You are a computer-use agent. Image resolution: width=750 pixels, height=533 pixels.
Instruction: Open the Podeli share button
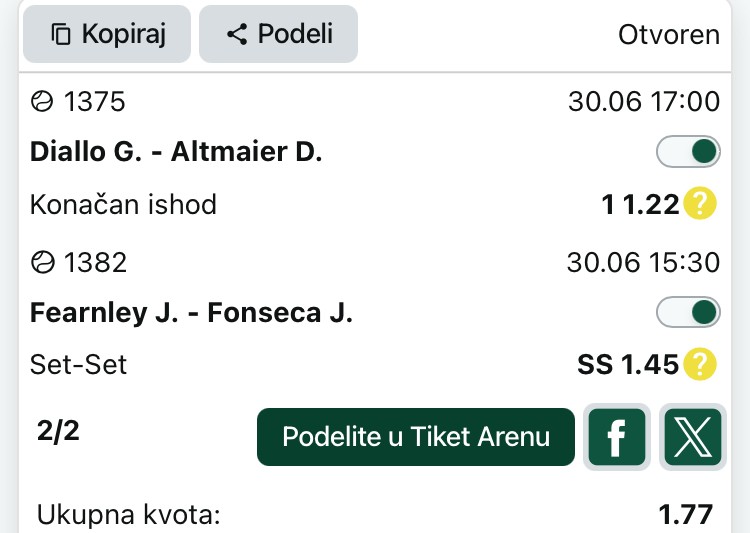pos(278,34)
